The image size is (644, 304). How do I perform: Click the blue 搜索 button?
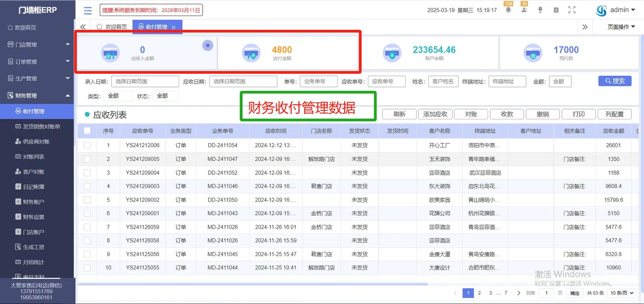click(615, 81)
